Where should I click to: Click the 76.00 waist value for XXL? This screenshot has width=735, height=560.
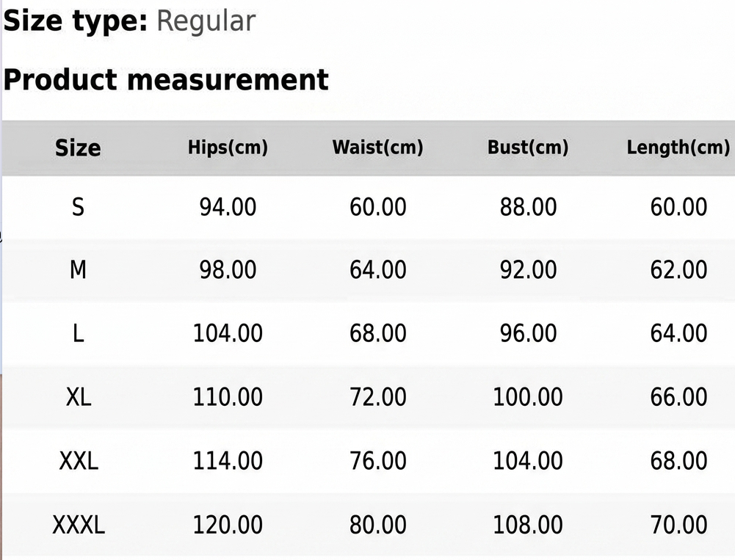[377, 461]
